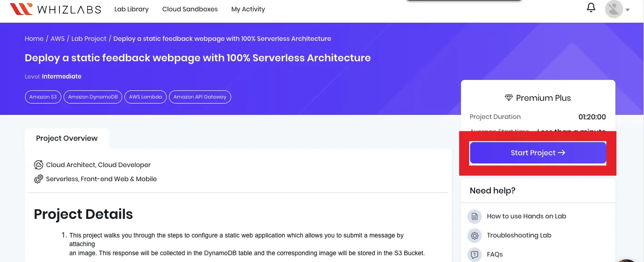644x262 pixels.
Task: Click the AWS Lambda tag
Action: [145, 97]
